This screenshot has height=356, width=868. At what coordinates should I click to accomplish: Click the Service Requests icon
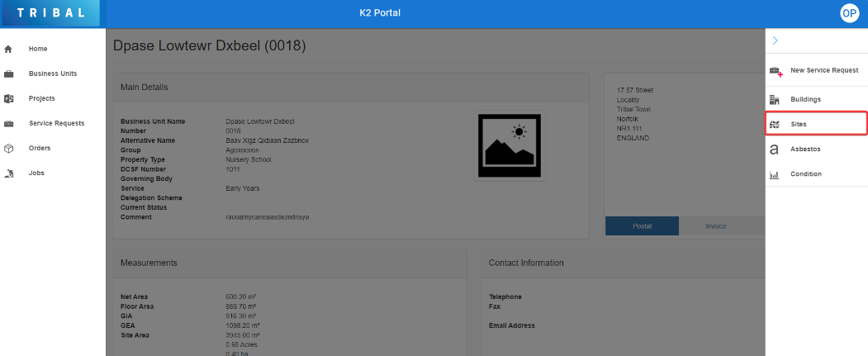click(x=9, y=123)
